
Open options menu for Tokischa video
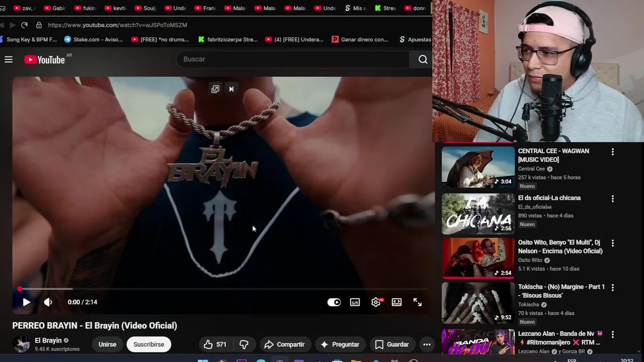click(612, 288)
